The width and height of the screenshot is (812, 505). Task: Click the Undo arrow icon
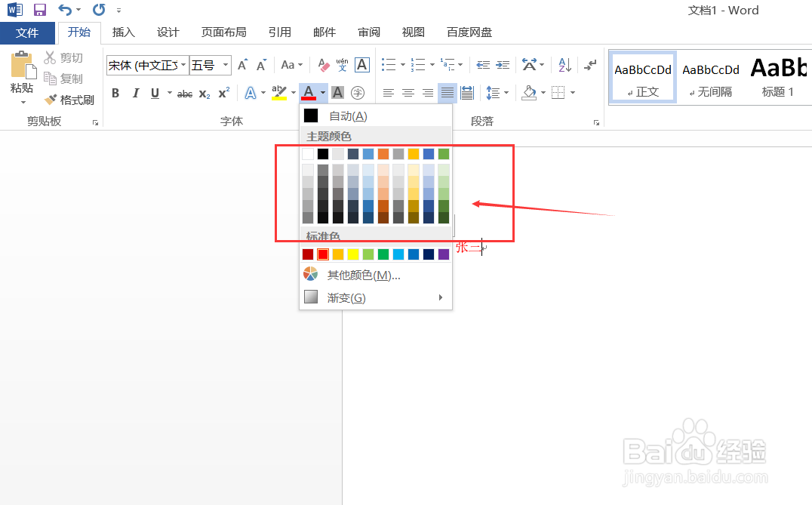(x=65, y=10)
